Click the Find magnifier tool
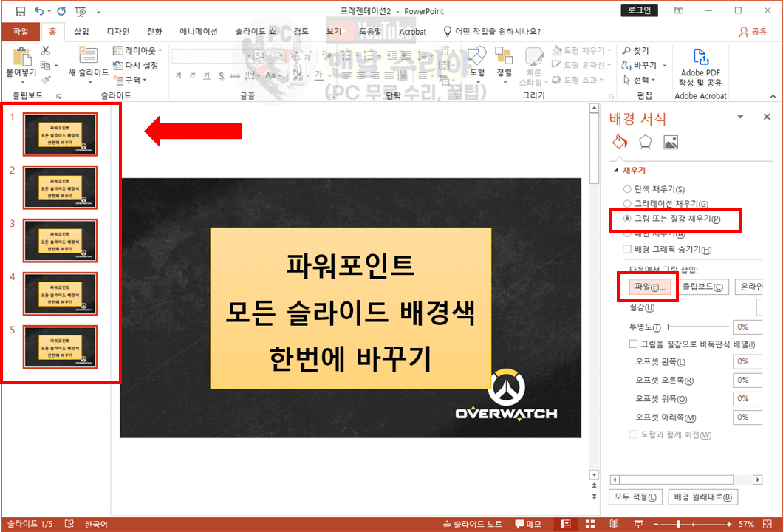Viewport: 783px width, 532px height. (x=635, y=50)
